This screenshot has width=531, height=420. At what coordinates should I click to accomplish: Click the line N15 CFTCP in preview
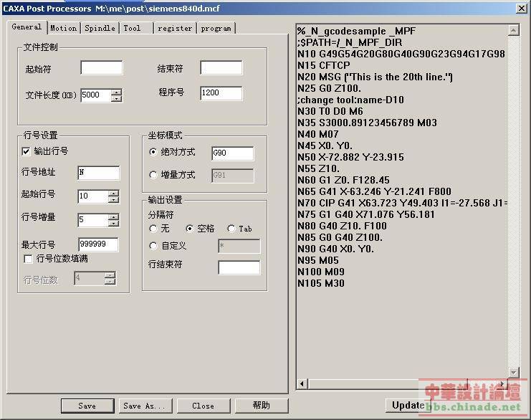[324, 65]
